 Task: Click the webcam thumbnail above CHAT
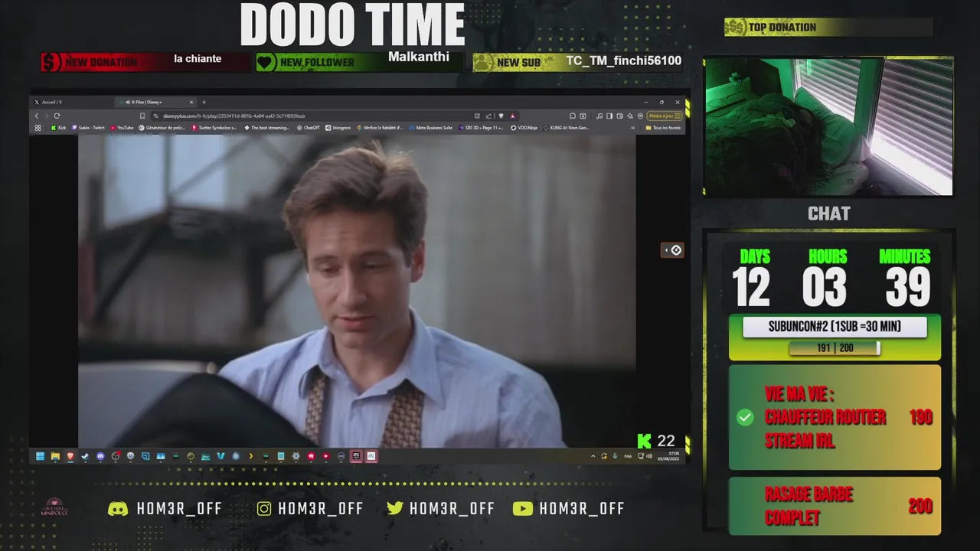[x=828, y=126]
